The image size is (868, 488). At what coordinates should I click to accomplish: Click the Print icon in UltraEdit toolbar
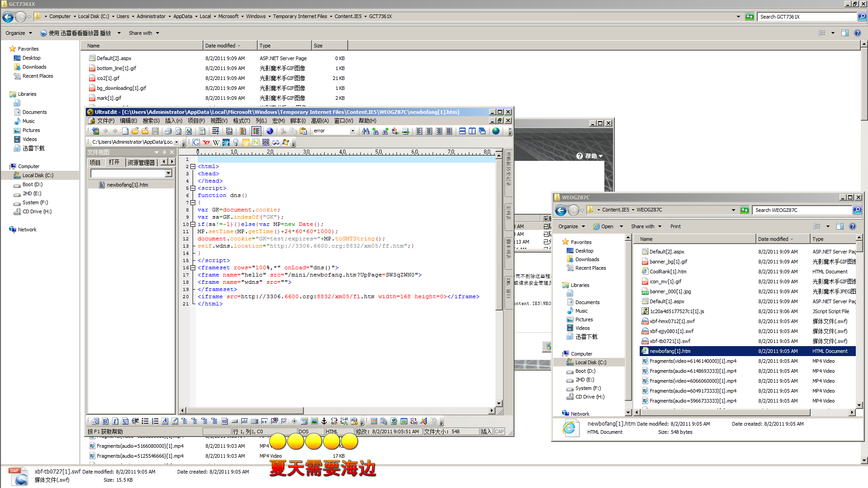click(x=168, y=131)
